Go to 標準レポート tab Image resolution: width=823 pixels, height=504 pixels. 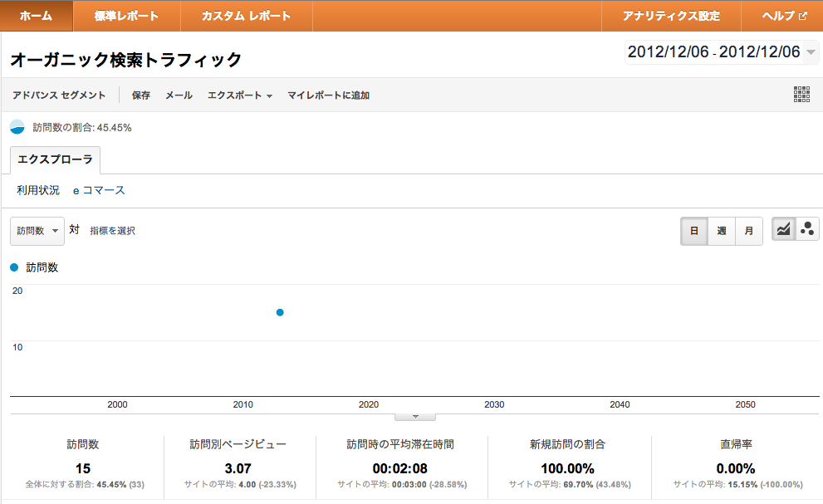[126, 16]
